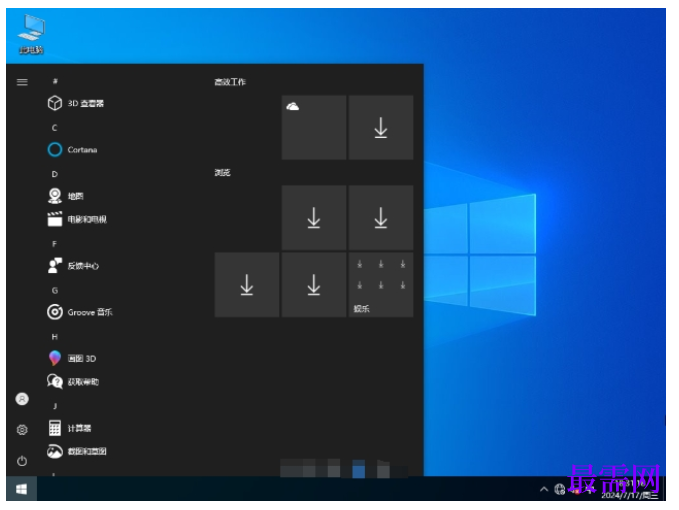The image size is (679, 510).
Task: Open the cloud weather tile
Action: (x=314, y=128)
